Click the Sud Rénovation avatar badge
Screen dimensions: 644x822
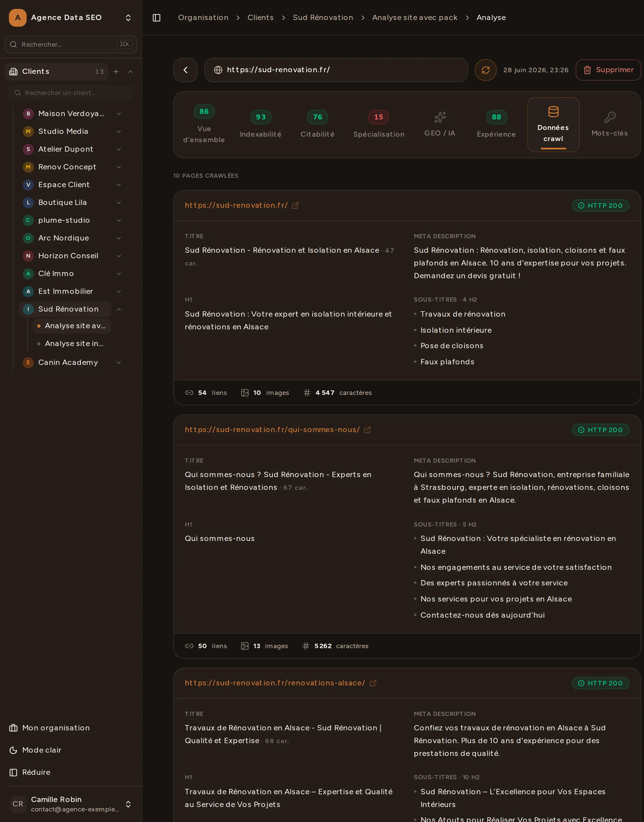[x=28, y=309]
